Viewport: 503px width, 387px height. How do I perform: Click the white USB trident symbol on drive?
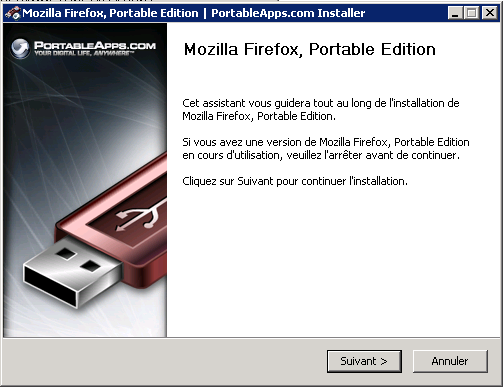click(142, 216)
